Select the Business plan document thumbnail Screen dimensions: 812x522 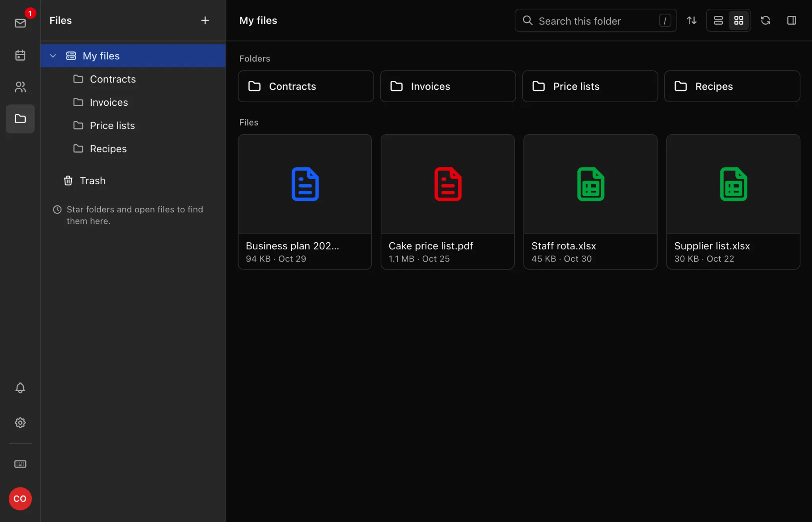click(305, 184)
